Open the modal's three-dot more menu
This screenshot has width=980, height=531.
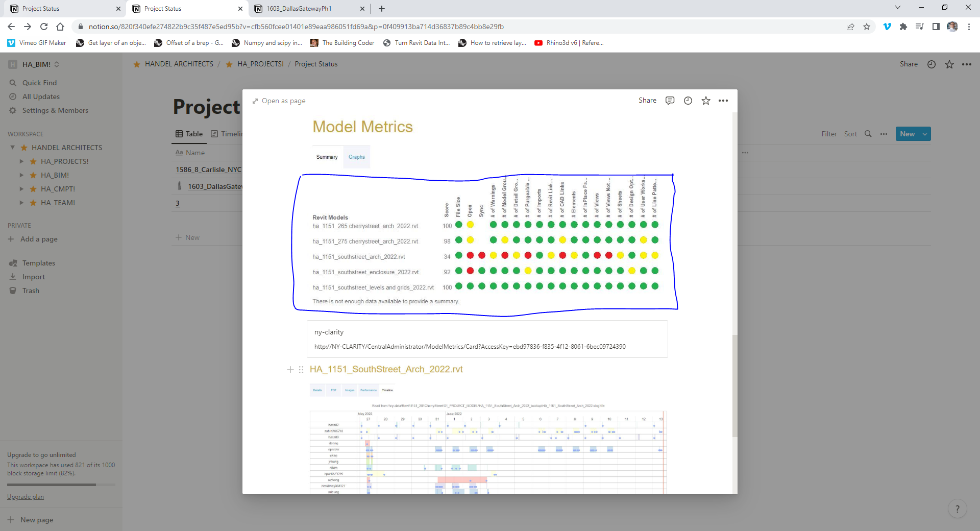tap(723, 101)
